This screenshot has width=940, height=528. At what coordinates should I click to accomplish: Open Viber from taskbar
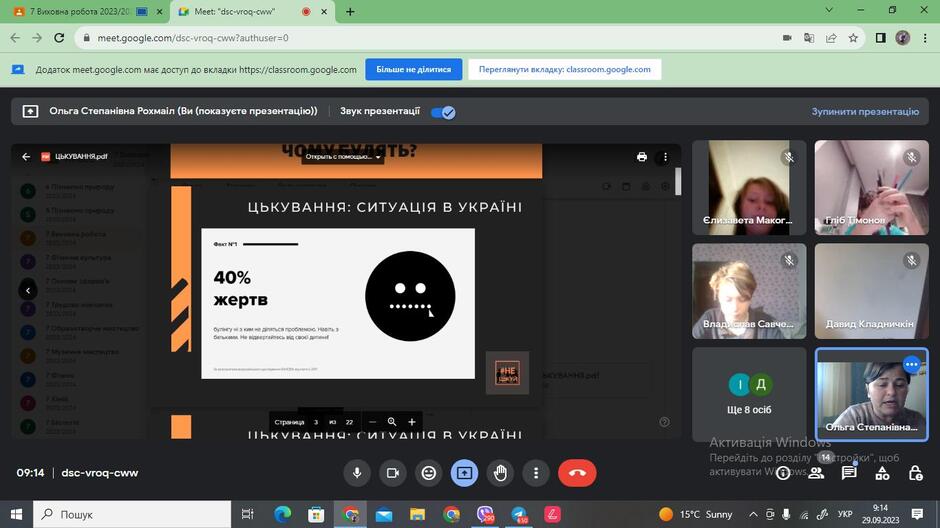[485, 514]
